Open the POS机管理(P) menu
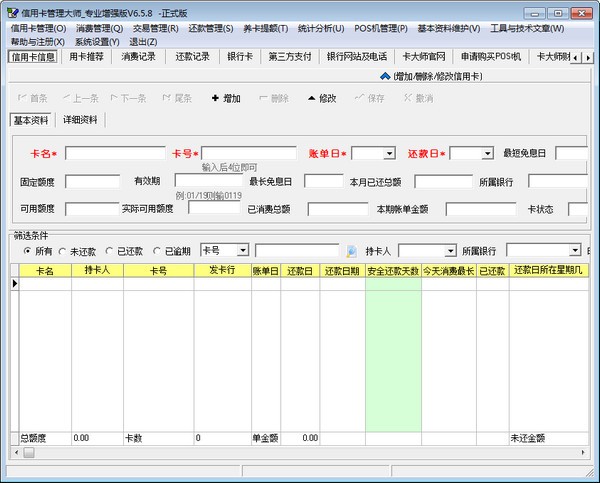The image size is (600, 483). tap(381, 28)
